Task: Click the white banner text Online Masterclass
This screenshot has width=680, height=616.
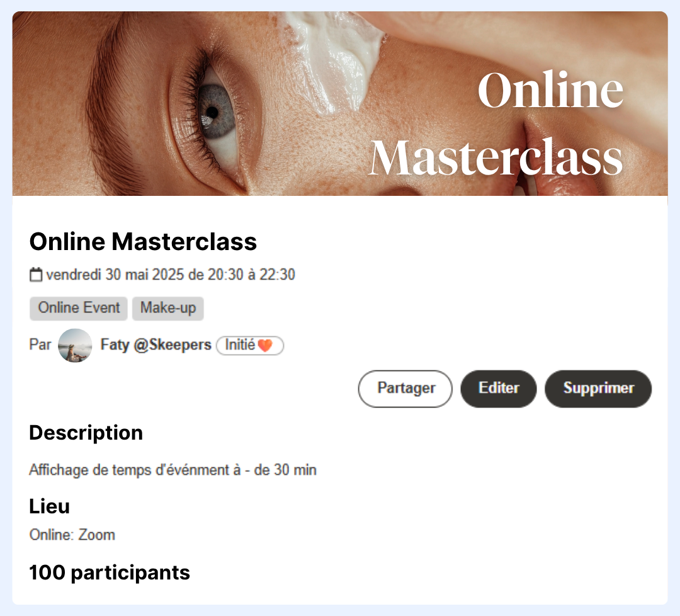Action: pos(497,125)
